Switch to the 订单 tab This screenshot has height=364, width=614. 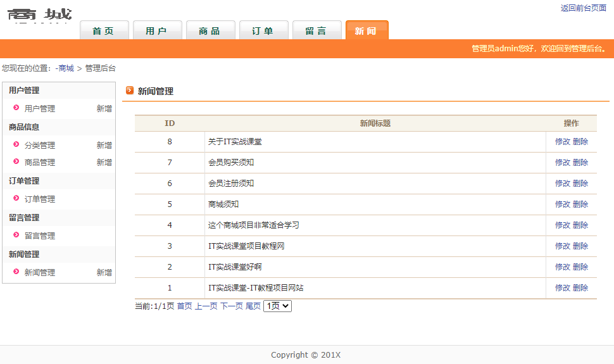pos(264,30)
